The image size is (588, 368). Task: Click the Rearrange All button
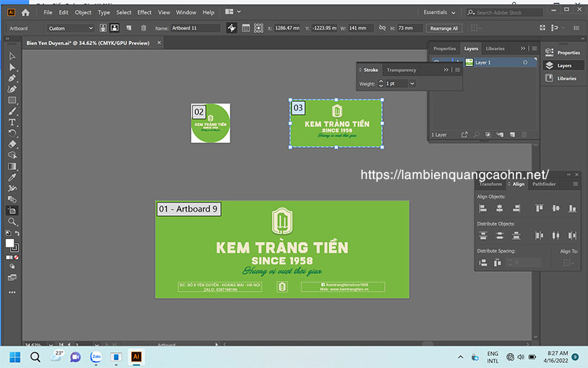click(444, 28)
